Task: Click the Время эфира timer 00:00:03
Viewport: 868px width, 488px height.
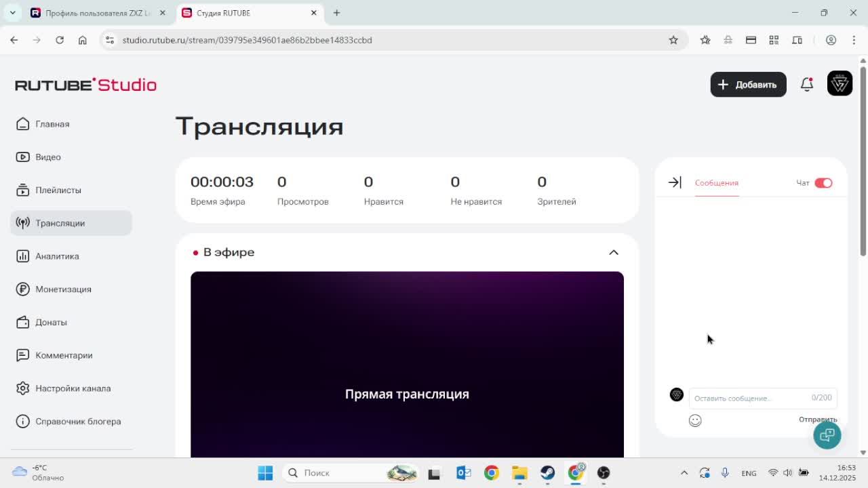Action: pyautogui.click(x=222, y=182)
